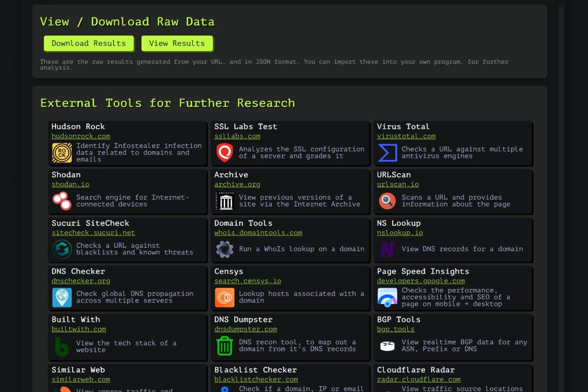Click the View / Download Raw Data heading
Screen dimensions: 588x392
[127, 22]
